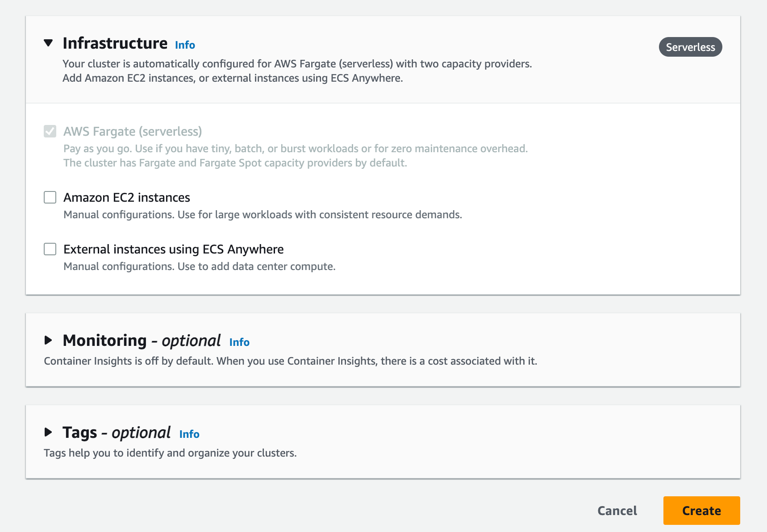Select the Amazon EC2 instances label text

[x=127, y=197]
